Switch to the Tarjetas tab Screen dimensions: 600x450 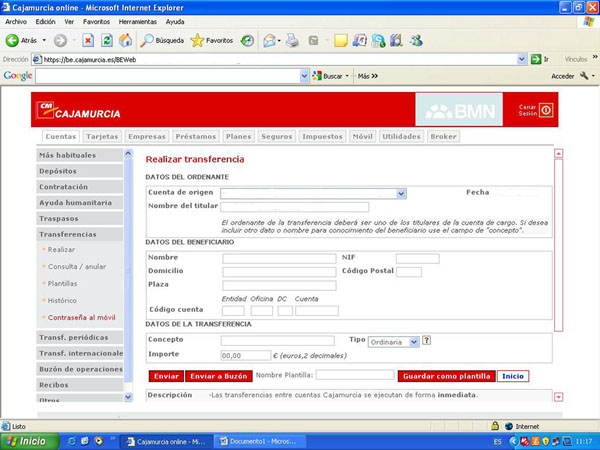[102, 137]
